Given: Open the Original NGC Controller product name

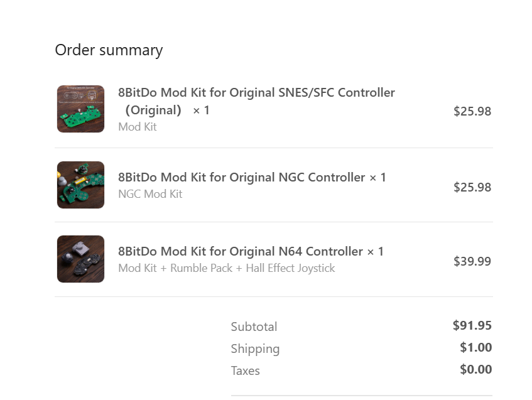Looking at the screenshot, I should [242, 178].
